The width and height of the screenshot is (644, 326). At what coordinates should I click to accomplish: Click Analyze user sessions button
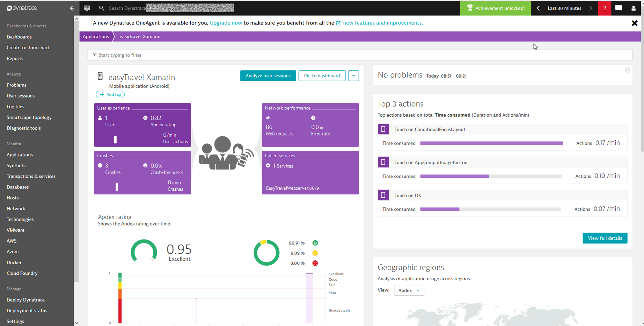pos(268,76)
